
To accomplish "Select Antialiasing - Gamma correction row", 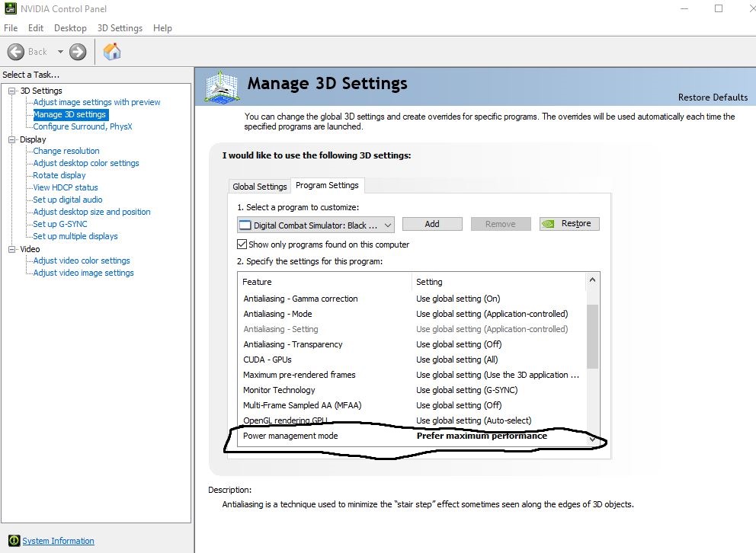I will pos(412,299).
